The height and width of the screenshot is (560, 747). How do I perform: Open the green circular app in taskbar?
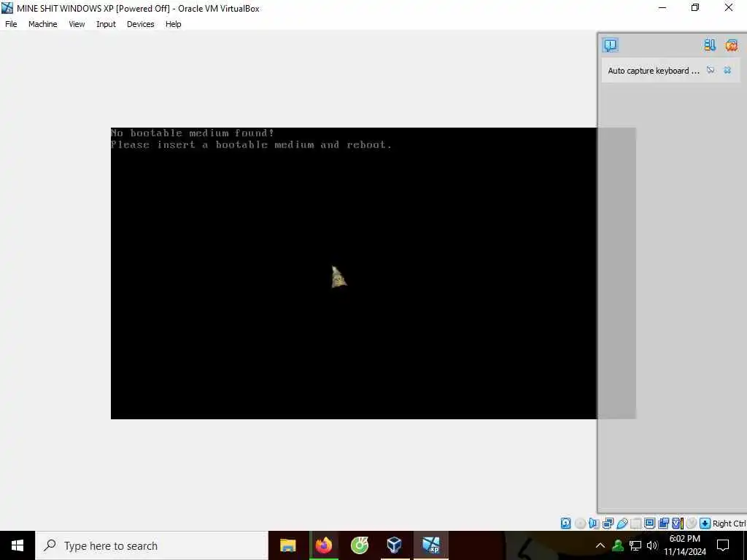(x=360, y=545)
